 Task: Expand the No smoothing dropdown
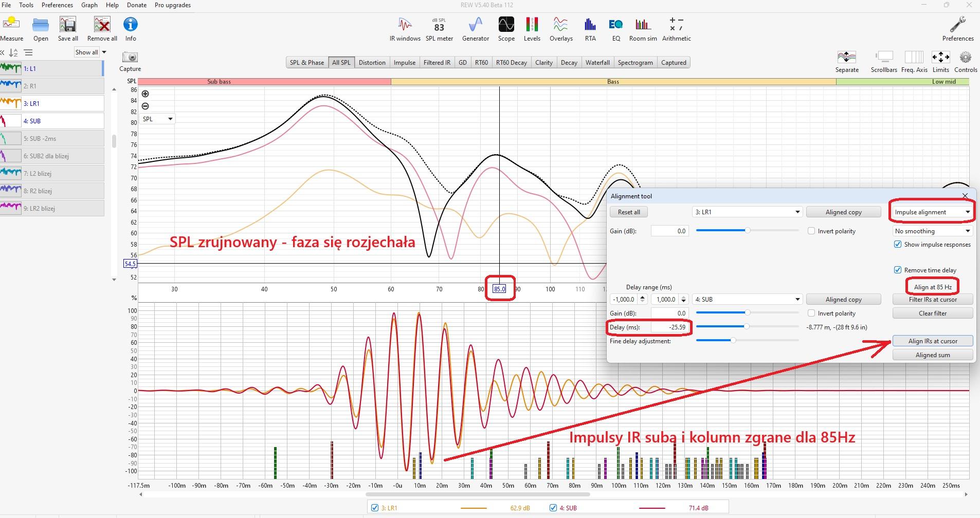point(932,231)
